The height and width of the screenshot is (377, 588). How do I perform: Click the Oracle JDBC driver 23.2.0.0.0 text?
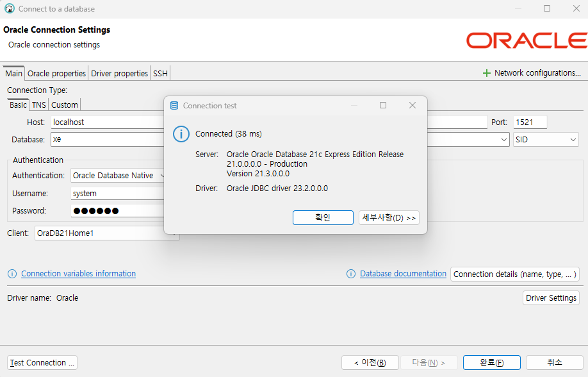click(277, 188)
